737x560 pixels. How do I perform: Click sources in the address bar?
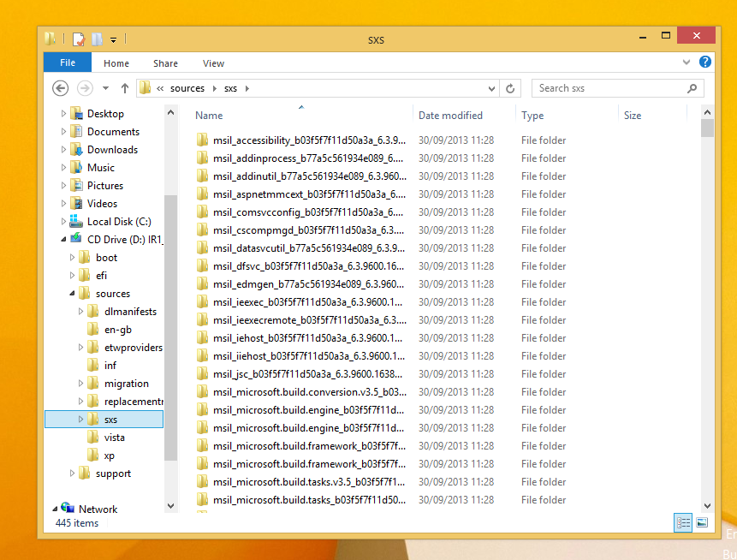[x=187, y=88]
